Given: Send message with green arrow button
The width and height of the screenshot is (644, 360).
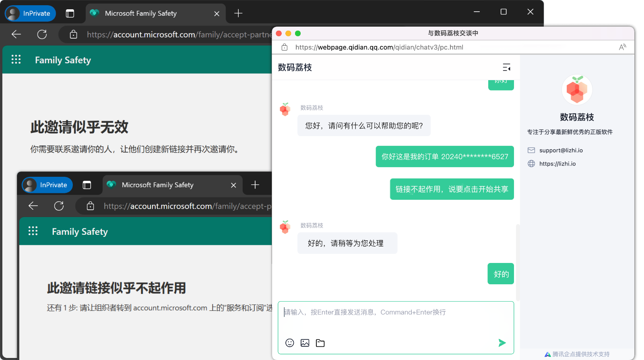Looking at the screenshot, I should pos(502,343).
